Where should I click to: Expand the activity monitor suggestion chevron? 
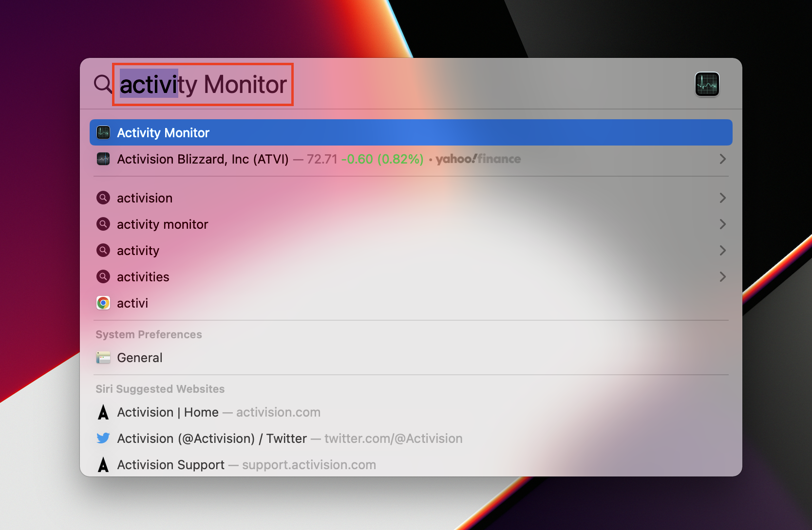[x=723, y=224]
